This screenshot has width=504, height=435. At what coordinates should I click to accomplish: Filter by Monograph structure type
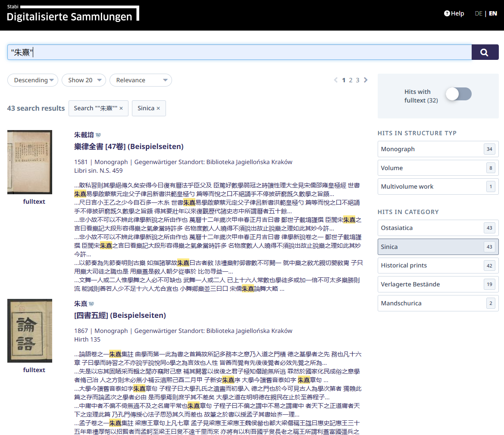[x=438, y=149]
